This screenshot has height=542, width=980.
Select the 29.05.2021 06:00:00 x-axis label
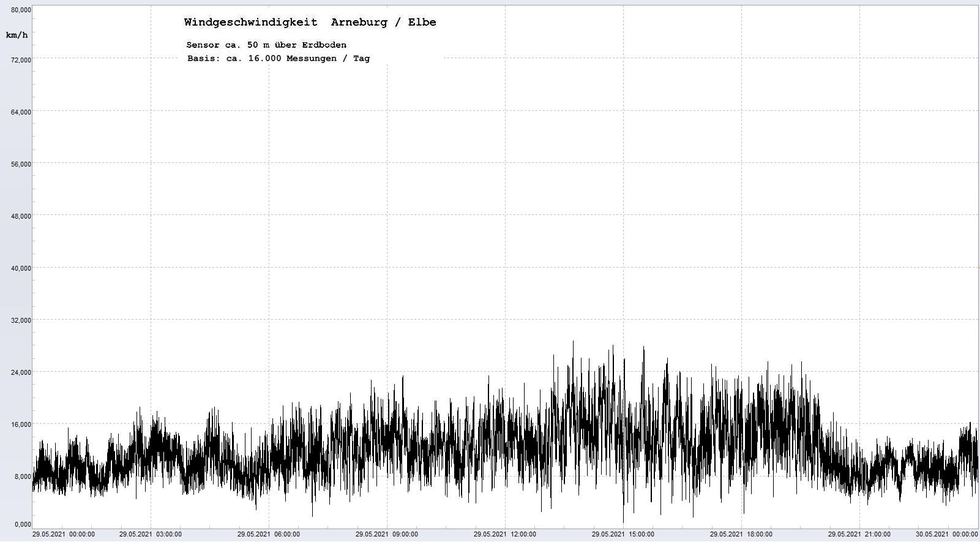coord(268,535)
